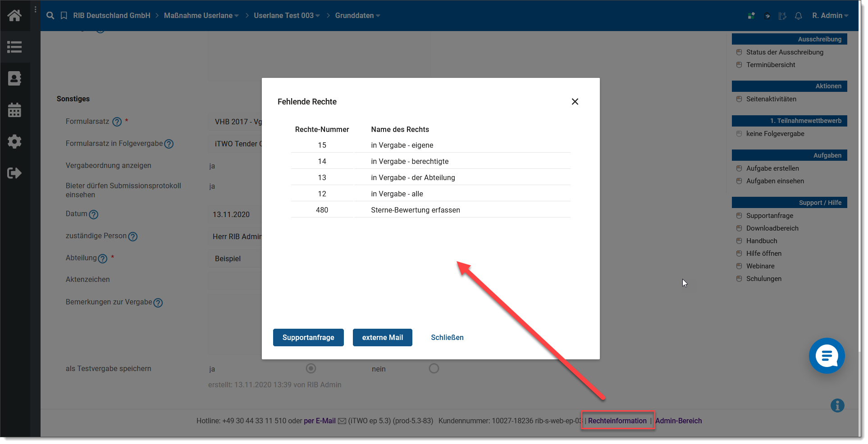Show help for Formularsatz field
The image size is (868, 444).
coord(117,122)
